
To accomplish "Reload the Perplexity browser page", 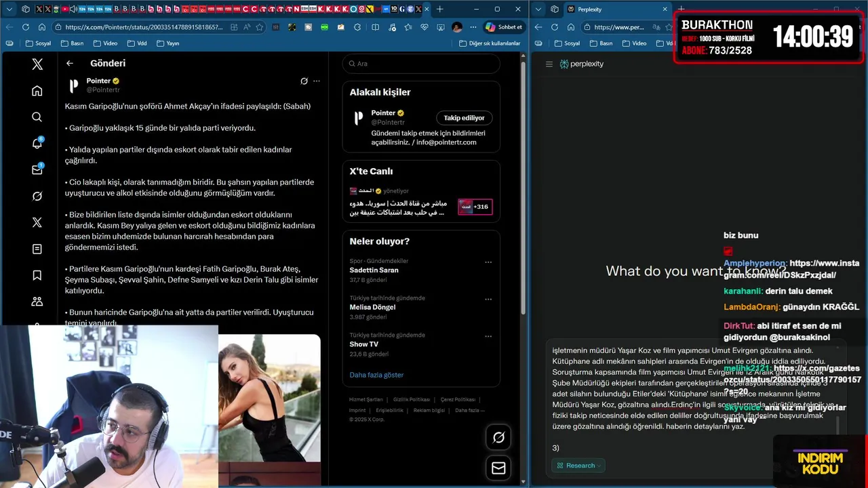I will coord(555,27).
